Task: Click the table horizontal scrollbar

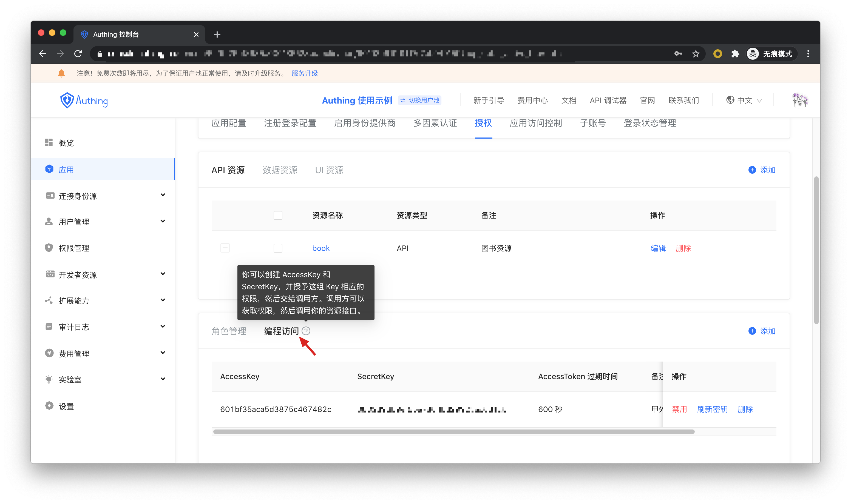Action: pos(454,432)
